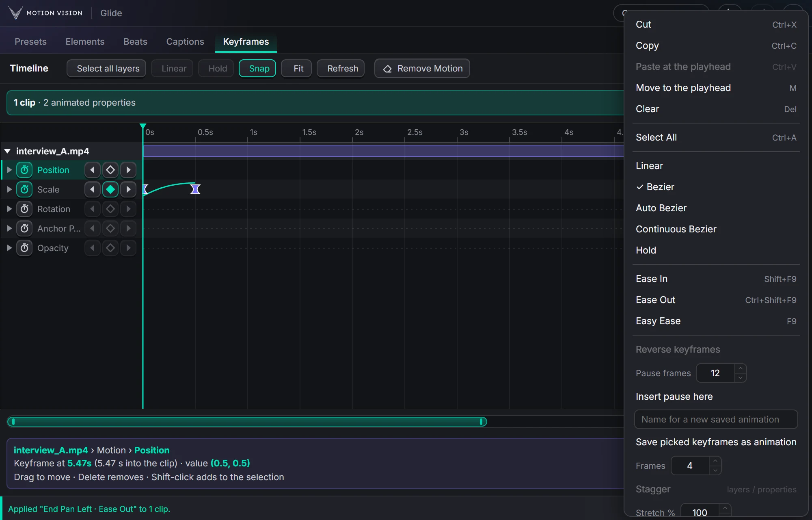Click the scrollbar right zoom handle
This screenshot has height=520, width=812.
[x=481, y=422]
